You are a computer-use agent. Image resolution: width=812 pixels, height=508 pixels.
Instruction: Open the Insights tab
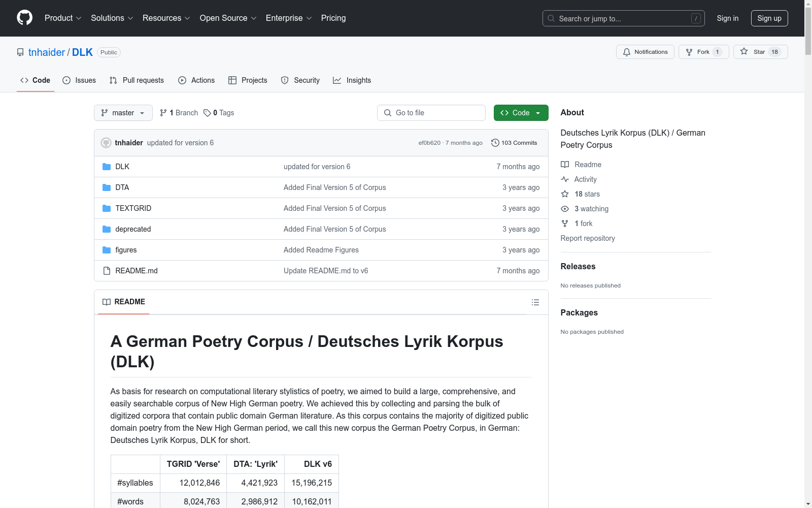(352, 80)
